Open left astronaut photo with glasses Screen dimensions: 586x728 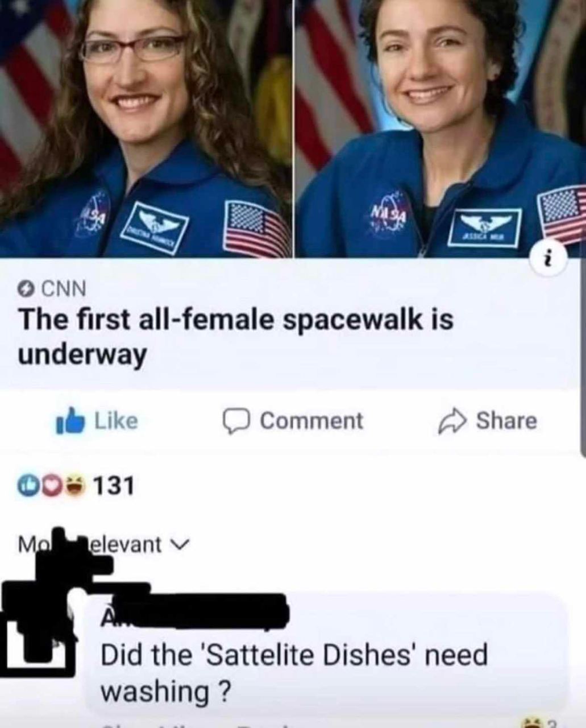click(146, 129)
